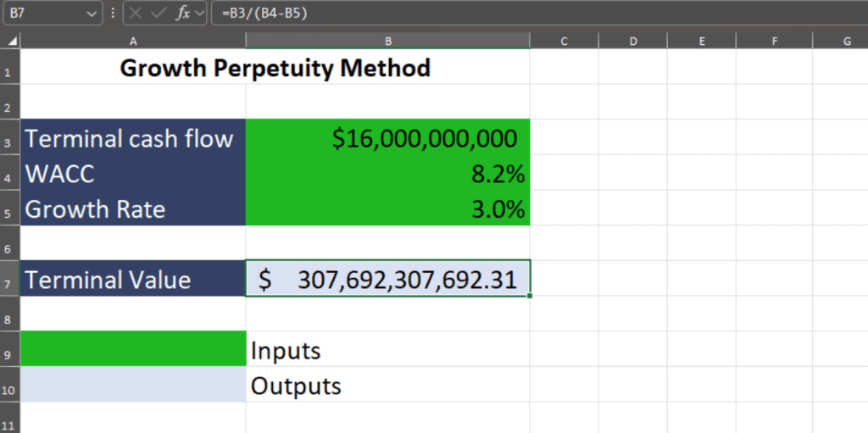Select row 7 header
This screenshot has width=868, height=433.
pyautogui.click(x=9, y=280)
